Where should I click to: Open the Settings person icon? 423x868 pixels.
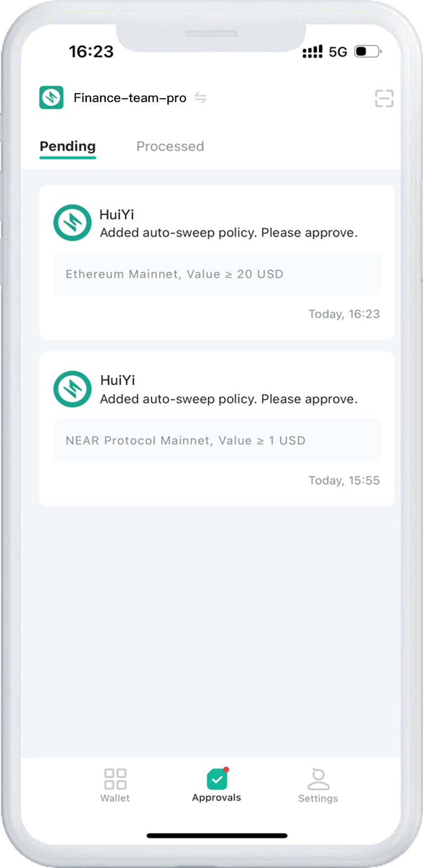point(318,779)
